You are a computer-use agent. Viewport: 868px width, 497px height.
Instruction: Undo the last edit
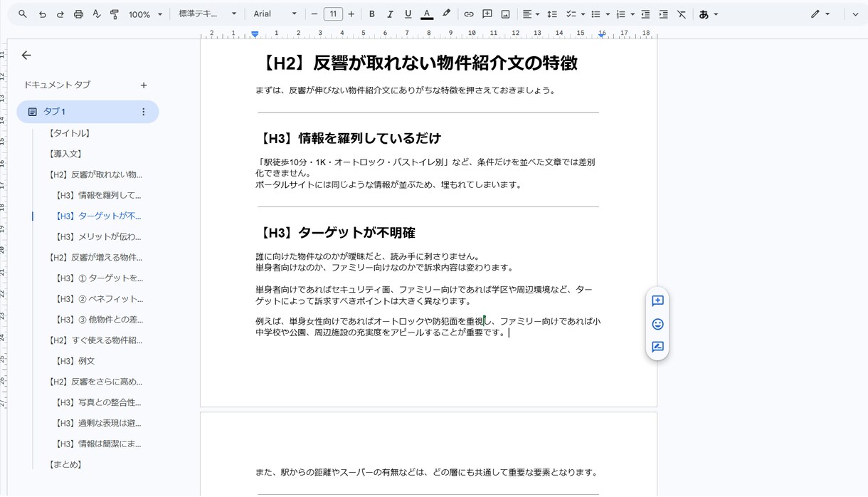click(42, 14)
